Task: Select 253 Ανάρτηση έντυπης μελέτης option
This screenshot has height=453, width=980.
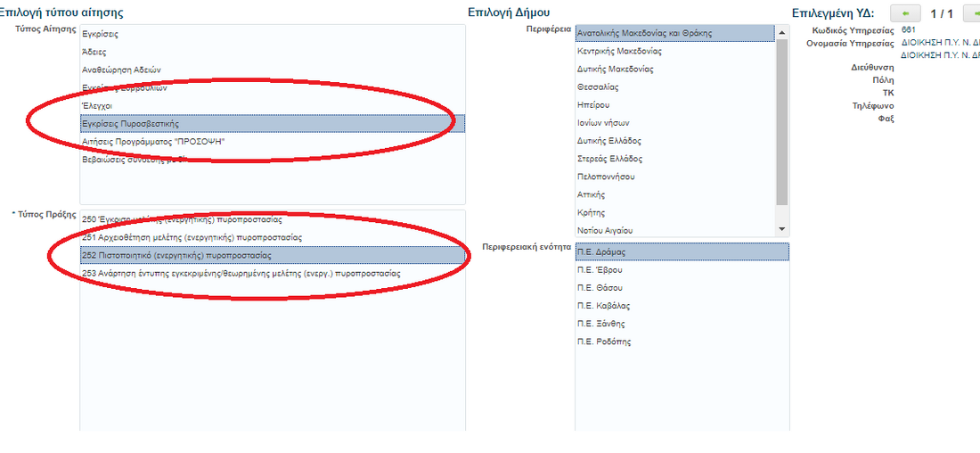Action: [241, 273]
